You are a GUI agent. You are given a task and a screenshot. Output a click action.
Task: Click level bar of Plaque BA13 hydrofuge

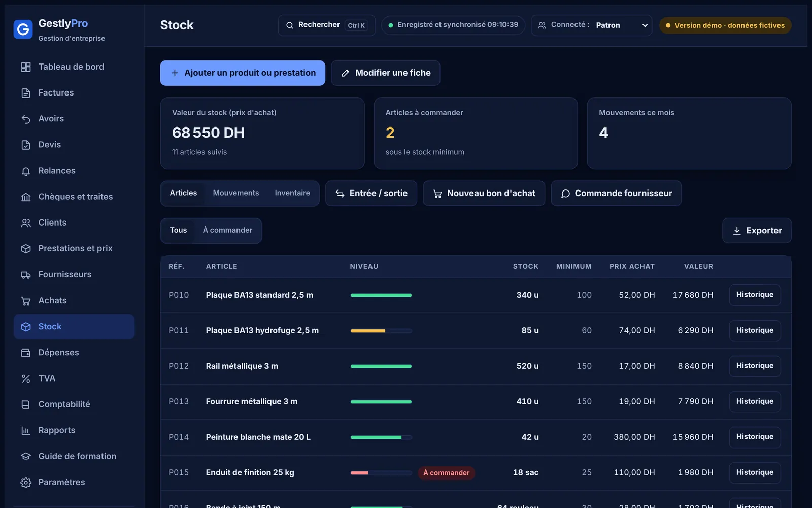(x=381, y=331)
